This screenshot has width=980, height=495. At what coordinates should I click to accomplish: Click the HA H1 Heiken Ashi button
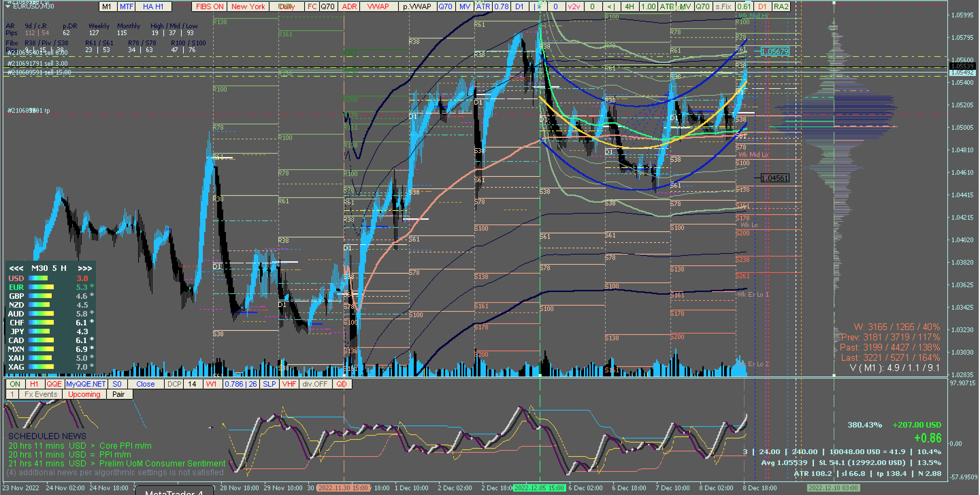point(153,6)
